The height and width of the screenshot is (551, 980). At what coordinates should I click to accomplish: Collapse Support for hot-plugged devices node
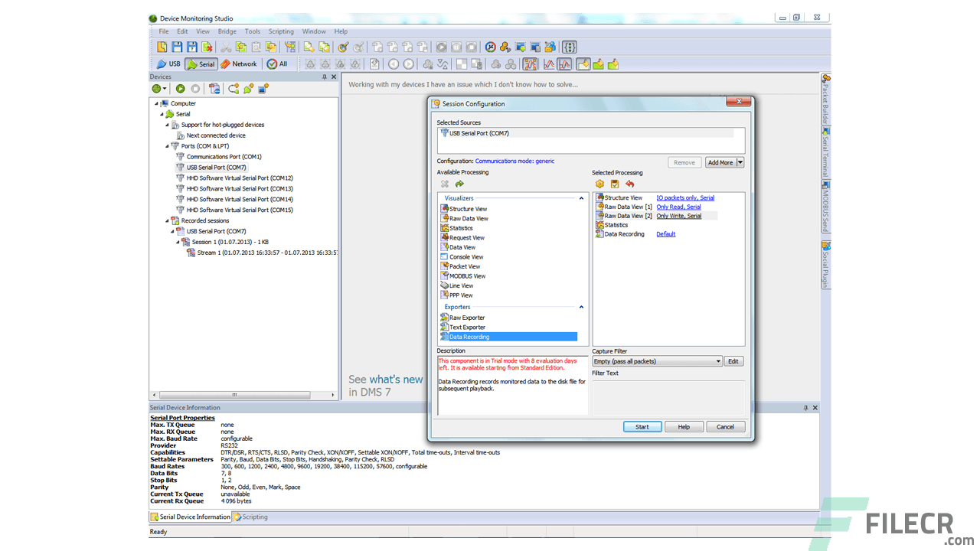[x=168, y=125]
